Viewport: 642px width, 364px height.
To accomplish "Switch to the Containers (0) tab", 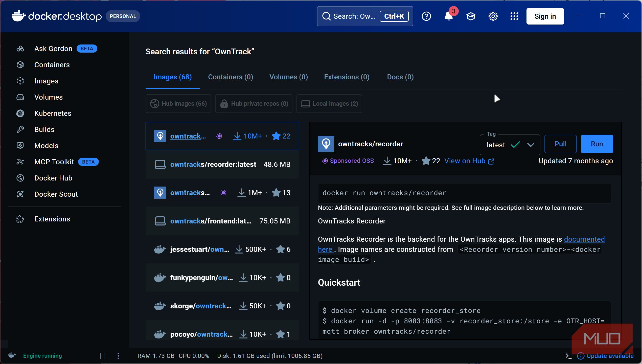I will coord(231,77).
